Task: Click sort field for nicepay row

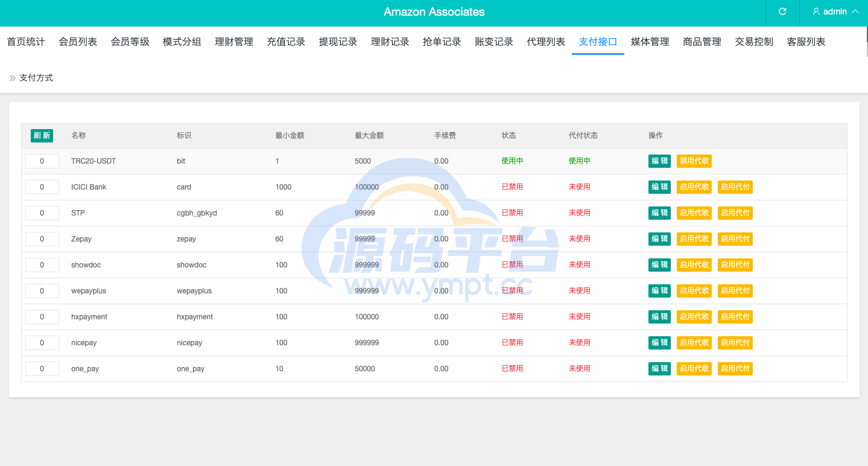Action: (42, 343)
